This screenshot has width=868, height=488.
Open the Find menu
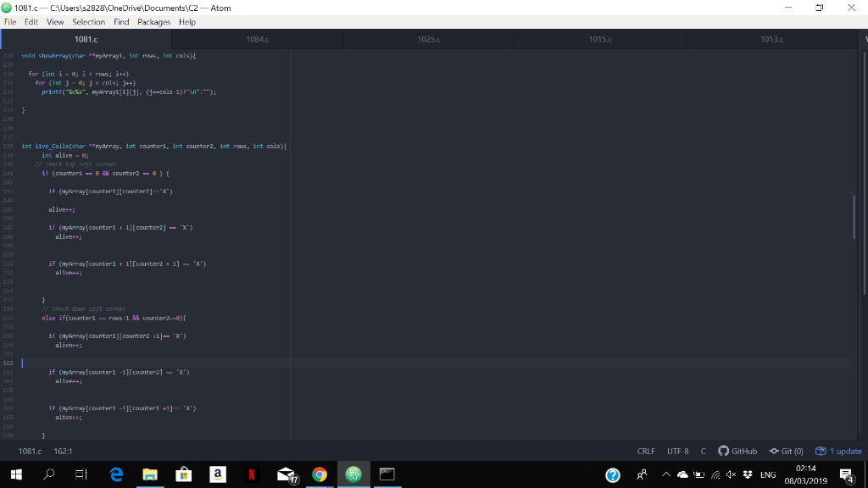point(120,22)
